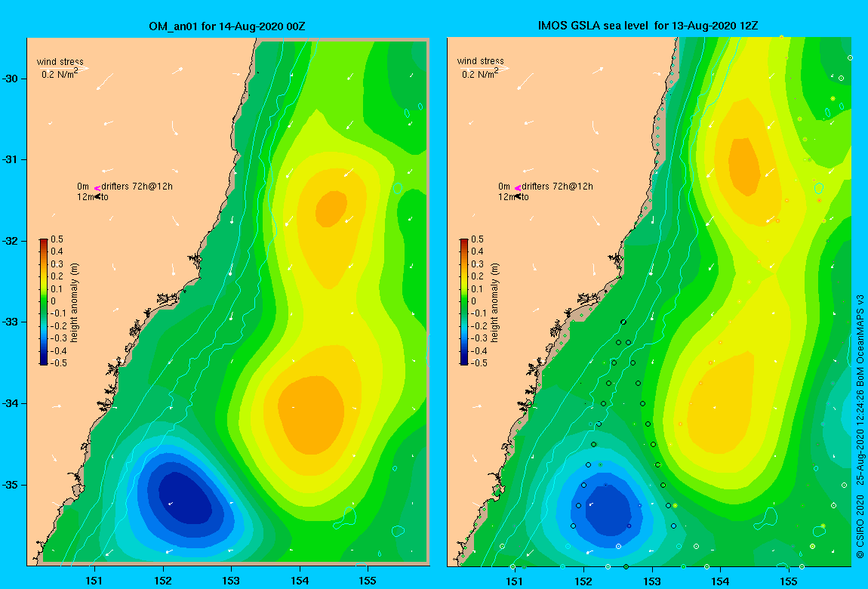868x589 pixels.
Task: Click the 'height anomaly (m)' label on the right map
Action: (495, 302)
